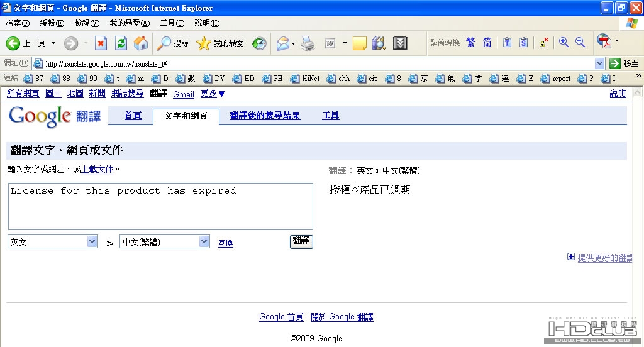
Task: Open the 編輯(E) menu
Action: coord(52,23)
